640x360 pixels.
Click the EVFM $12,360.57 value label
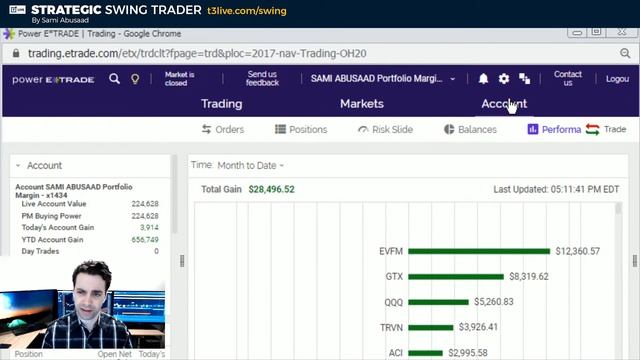[x=578, y=251]
